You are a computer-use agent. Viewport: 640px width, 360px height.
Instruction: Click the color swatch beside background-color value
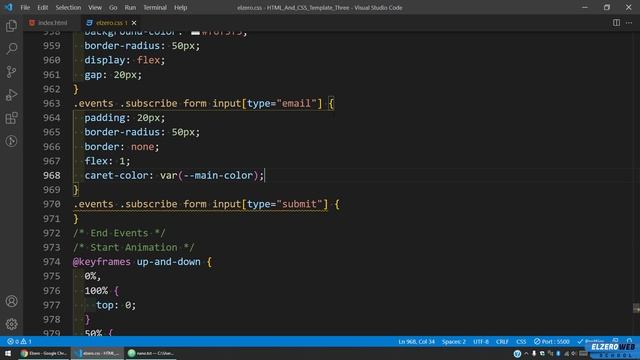[196, 32]
